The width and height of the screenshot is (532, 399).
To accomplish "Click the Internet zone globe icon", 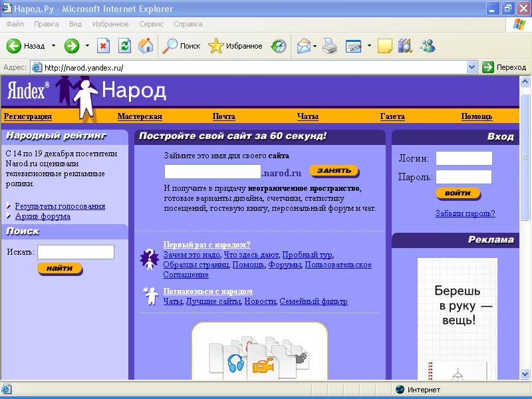I will pos(400,390).
